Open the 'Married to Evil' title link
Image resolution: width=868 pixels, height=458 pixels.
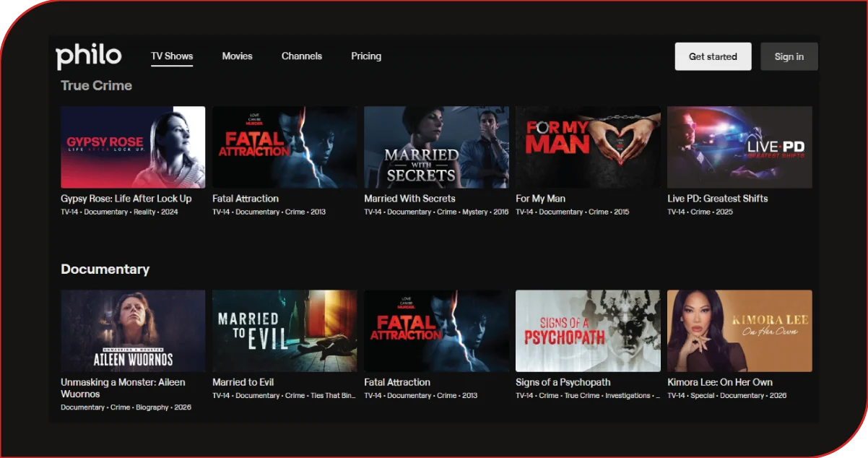tap(243, 382)
